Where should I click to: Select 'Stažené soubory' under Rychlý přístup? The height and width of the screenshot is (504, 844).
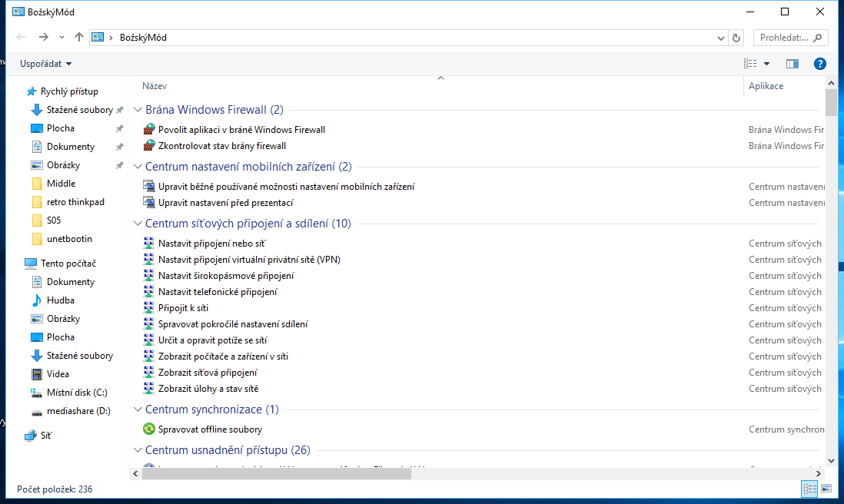pos(80,111)
